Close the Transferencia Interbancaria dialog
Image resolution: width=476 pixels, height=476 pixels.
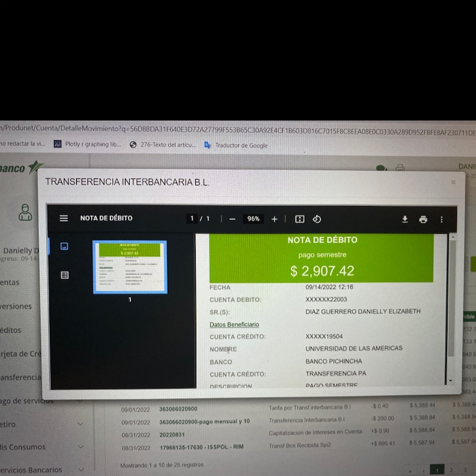coord(453,182)
